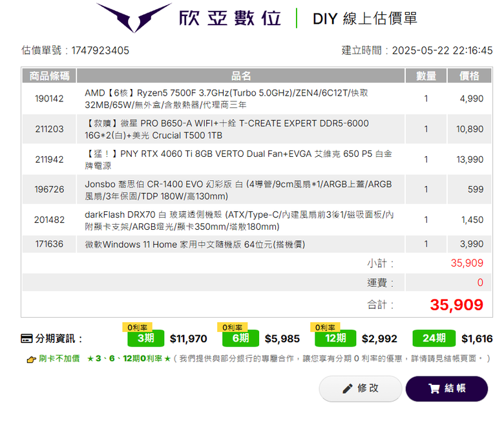Click the price 13,990

tap(470, 159)
